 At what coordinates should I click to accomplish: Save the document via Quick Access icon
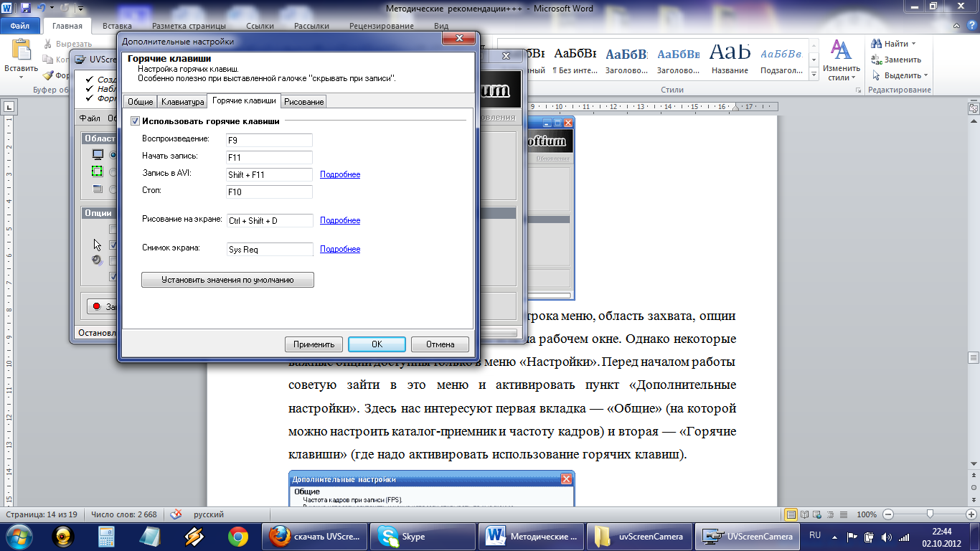tap(26, 9)
